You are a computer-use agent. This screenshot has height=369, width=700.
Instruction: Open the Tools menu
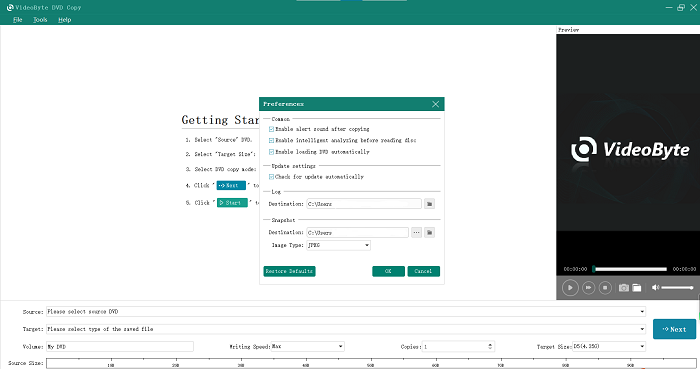[40, 20]
